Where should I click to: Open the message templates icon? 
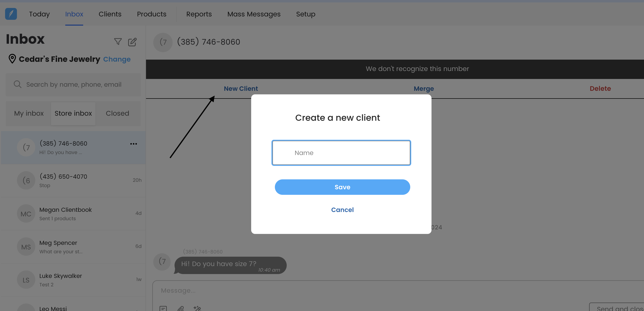pyautogui.click(x=163, y=309)
